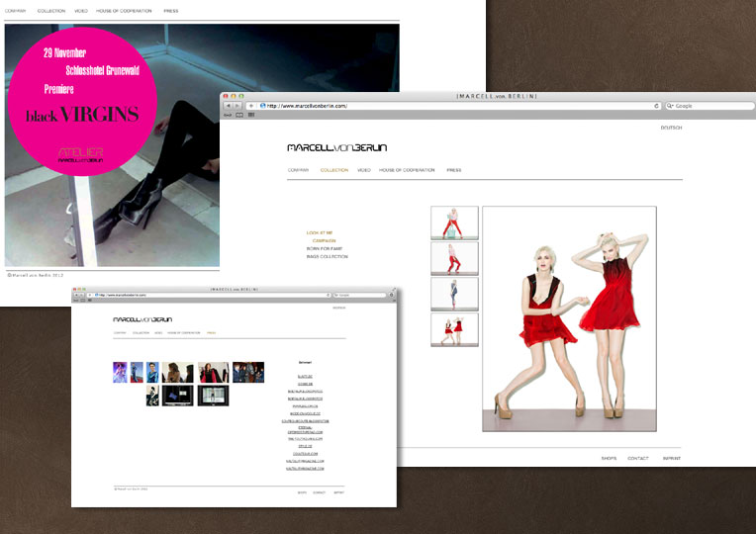The image size is (756, 534).
Task: Open the black and white press thumbnail, second row
Action: pos(152,396)
